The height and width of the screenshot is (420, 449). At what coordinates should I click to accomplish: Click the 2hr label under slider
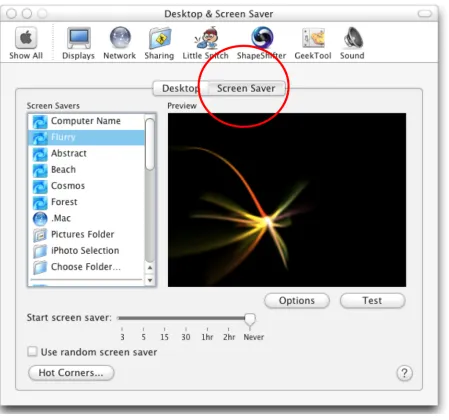coord(229,337)
